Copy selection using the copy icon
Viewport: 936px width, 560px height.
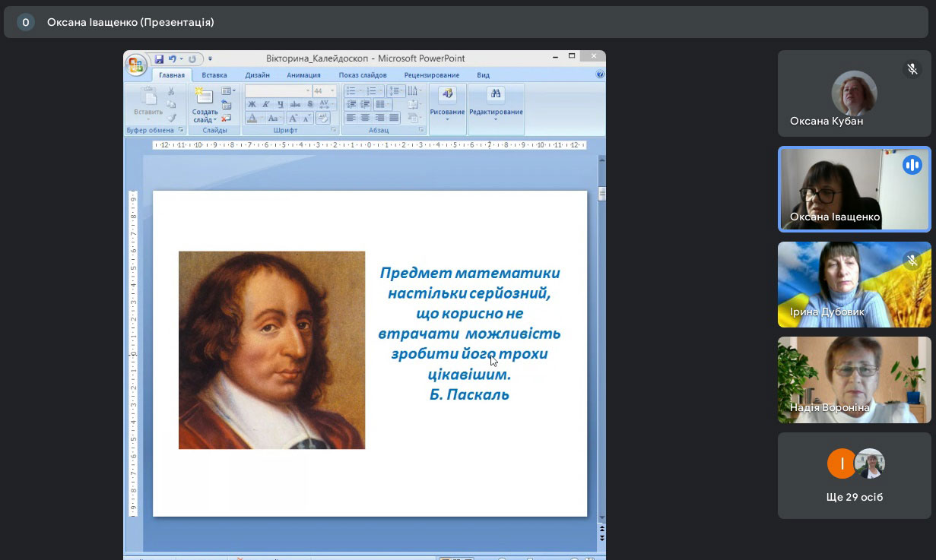point(171,104)
